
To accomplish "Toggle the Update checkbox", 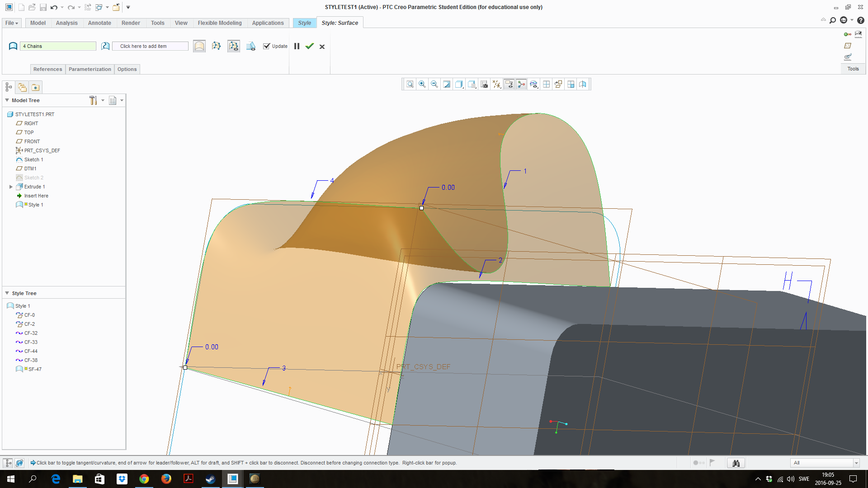I will point(266,46).
